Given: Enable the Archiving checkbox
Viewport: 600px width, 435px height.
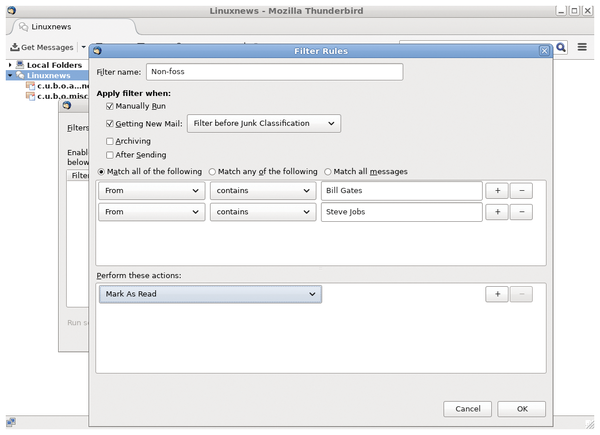Looking at the screenshot, I should tap(110, 141).
